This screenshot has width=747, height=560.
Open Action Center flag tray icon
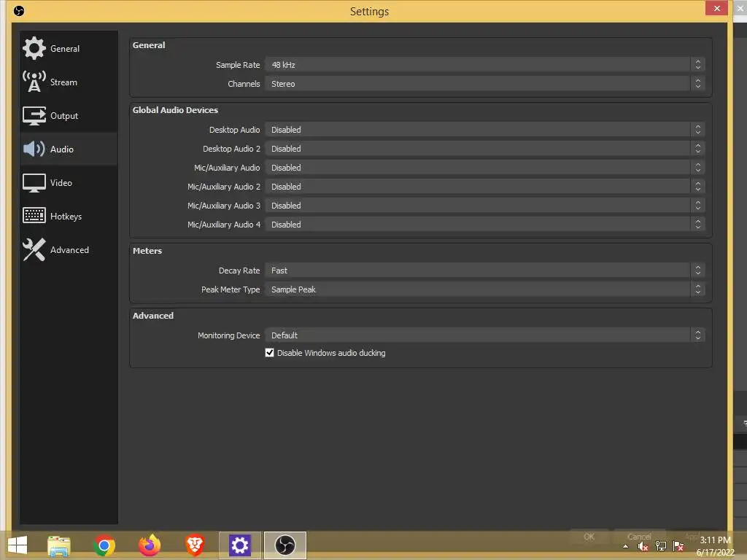coord(678,547)
